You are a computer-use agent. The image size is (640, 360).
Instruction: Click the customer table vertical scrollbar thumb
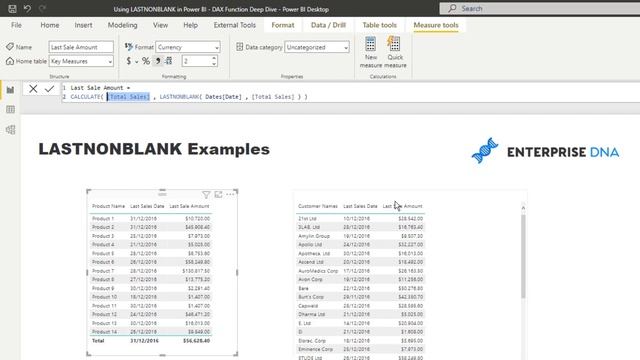(523, 256)
